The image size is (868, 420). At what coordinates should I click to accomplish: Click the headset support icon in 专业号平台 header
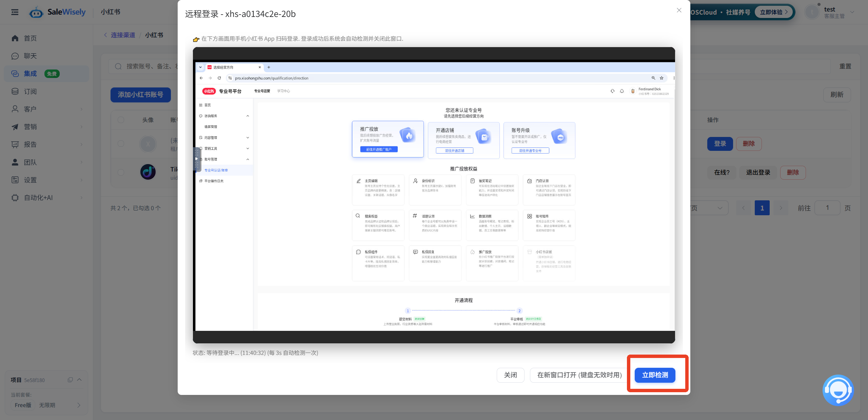pyautogui.click(x=612, y=91)
